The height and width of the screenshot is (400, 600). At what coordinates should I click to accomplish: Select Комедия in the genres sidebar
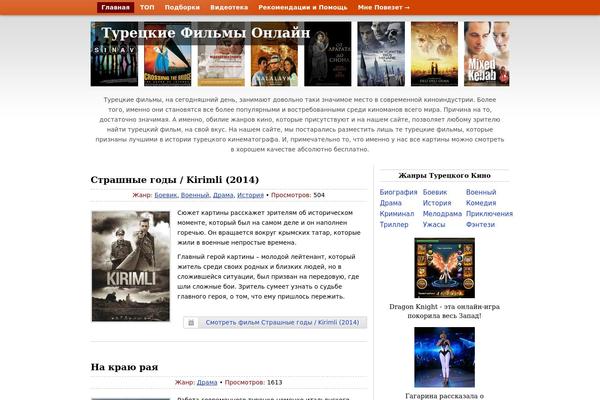pos(481,203)
